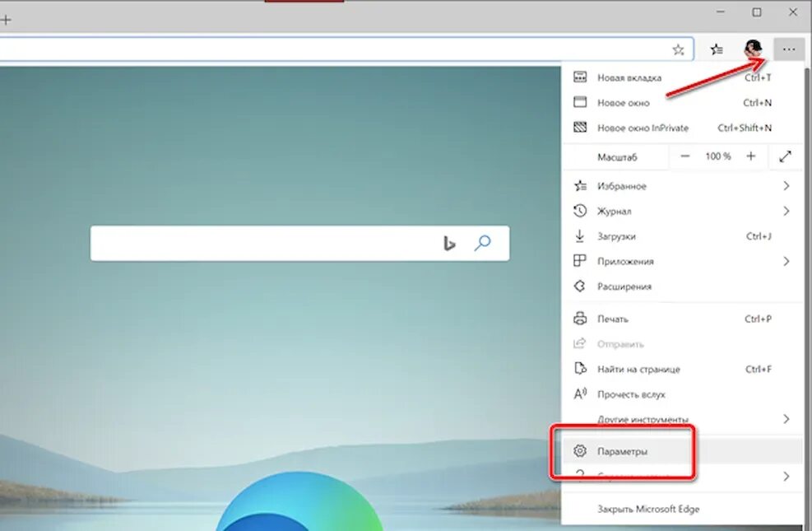Click the Параметры gear icon
This screenshot has width=812, height=531.
(580, 450)
